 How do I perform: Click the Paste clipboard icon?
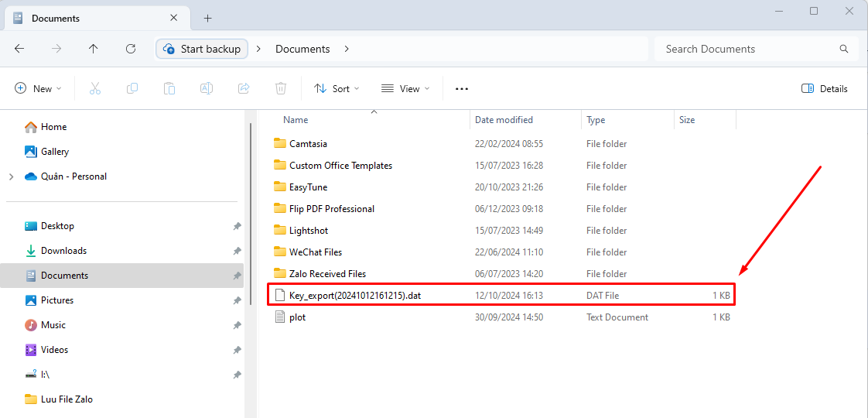(x=169, y=88)
